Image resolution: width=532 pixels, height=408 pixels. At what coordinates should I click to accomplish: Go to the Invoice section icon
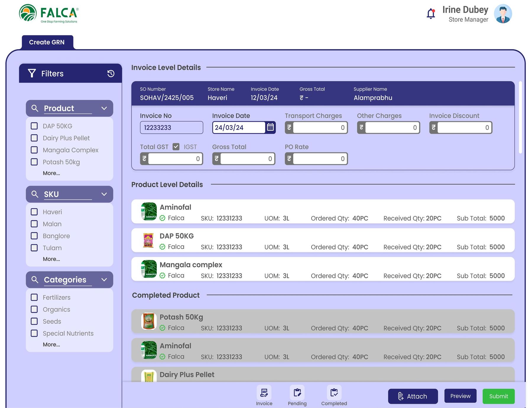click(264, 393)
